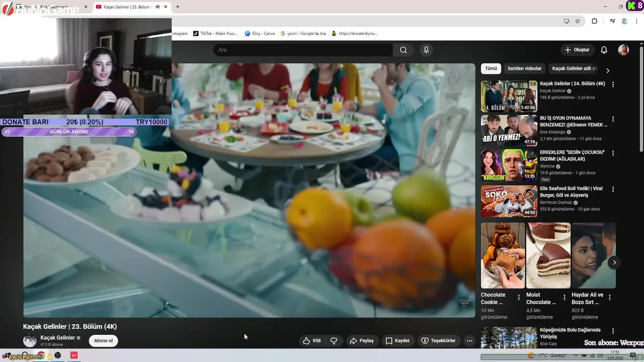Open the Giriş - Canva bookmark

pos(260,34)
